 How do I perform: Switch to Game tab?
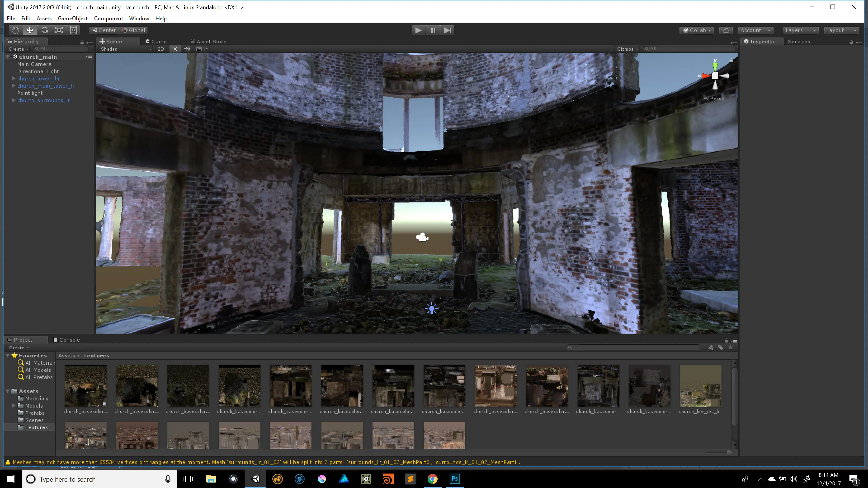click(156, 41)
